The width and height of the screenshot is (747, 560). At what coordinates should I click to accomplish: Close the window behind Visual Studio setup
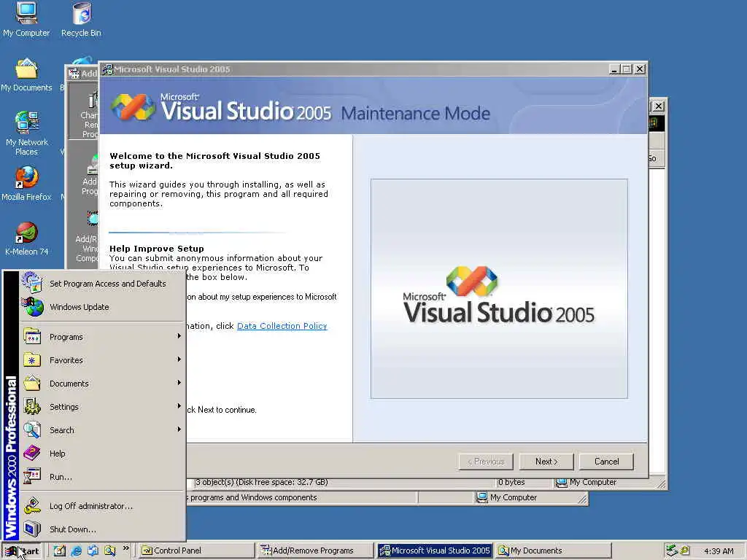[x=659, y=106]
